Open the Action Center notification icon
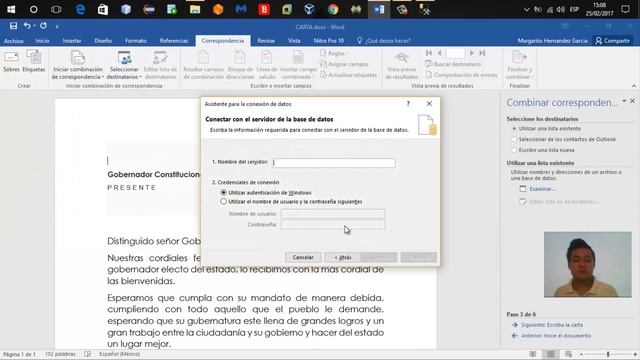This screenshot has width=640, height=360. 625,9
